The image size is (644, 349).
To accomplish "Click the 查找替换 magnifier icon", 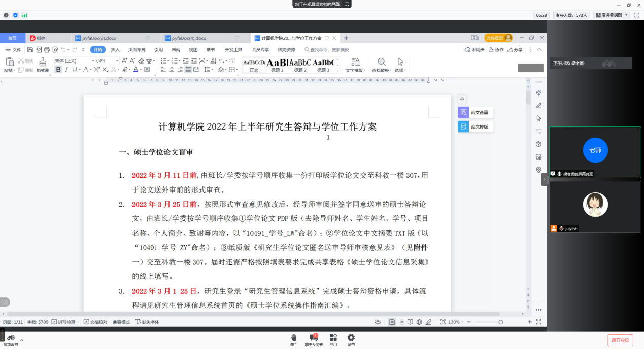I will click(x=382, y=62).
